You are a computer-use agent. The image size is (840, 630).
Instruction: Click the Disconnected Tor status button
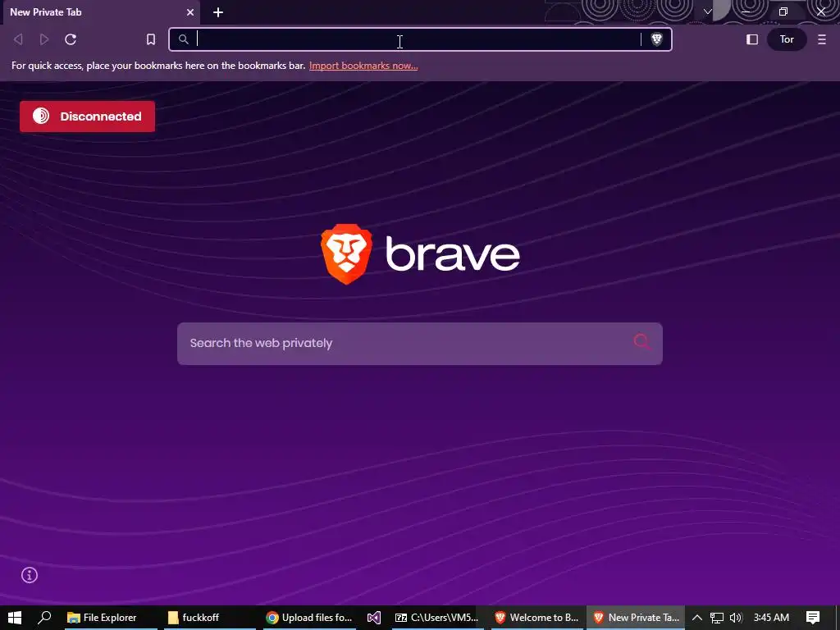(x=87, y=116)
